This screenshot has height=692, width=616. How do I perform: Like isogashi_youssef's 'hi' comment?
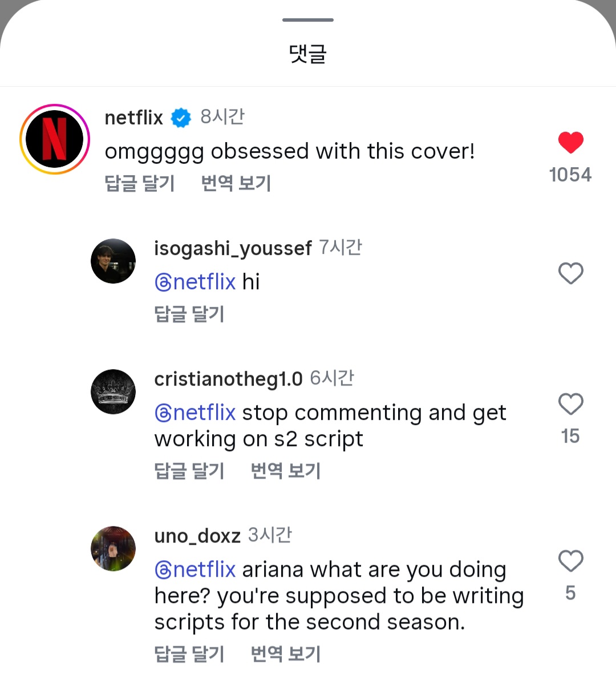click(x=570, y=273)
